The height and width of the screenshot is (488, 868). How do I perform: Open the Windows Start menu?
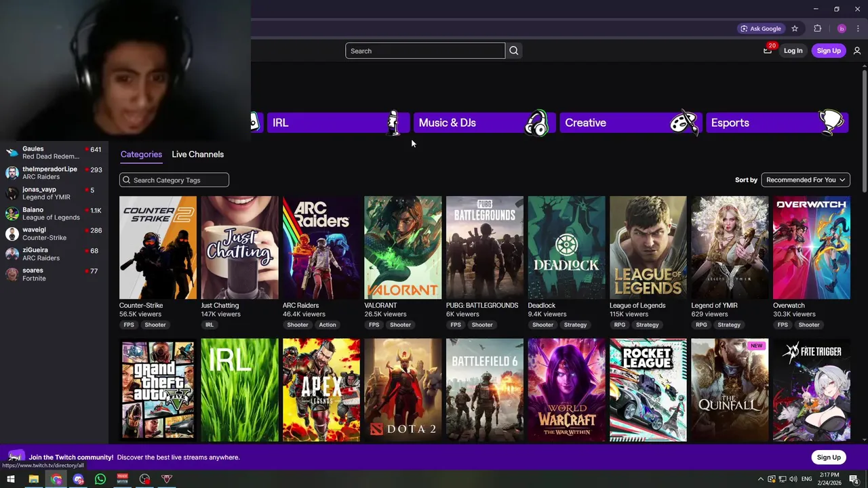[10, 479]
